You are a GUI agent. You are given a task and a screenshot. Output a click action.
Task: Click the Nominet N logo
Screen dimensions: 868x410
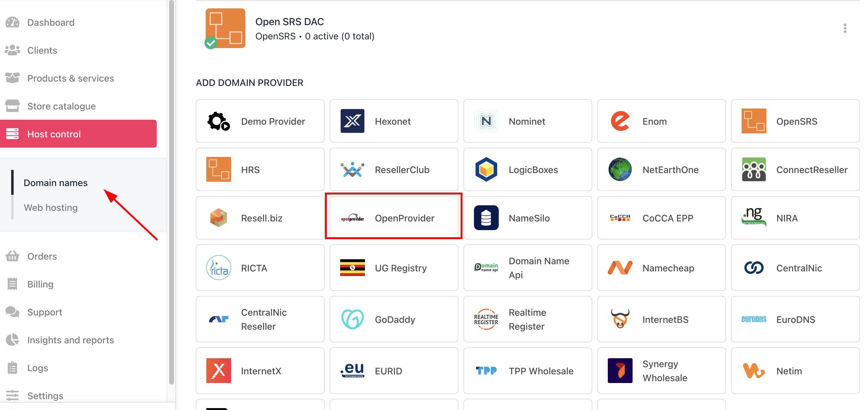(486, 121)
